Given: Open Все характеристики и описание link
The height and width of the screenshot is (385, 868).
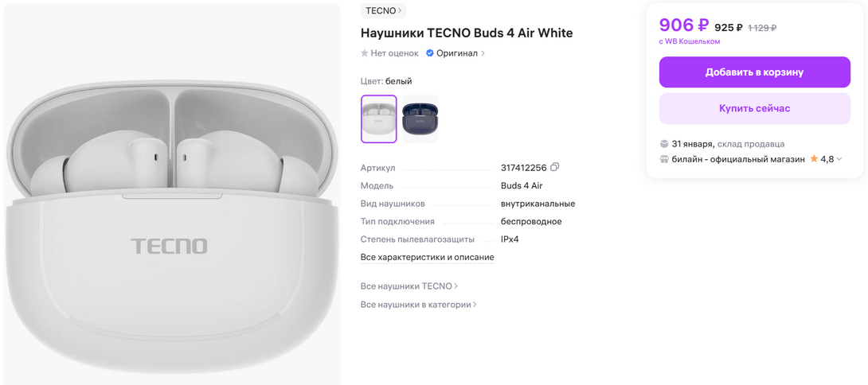Looking at the screenshot, I should pyautogui.click(x=427, y=258).
